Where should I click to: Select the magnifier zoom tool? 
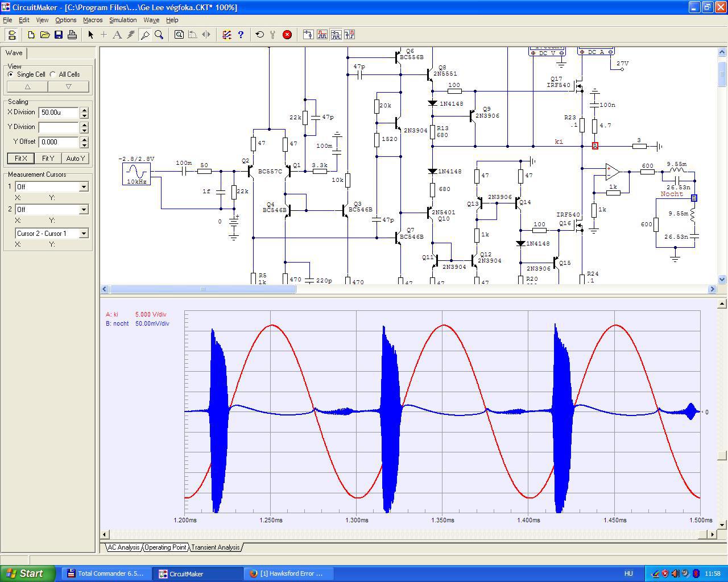[x=159, y=35]
